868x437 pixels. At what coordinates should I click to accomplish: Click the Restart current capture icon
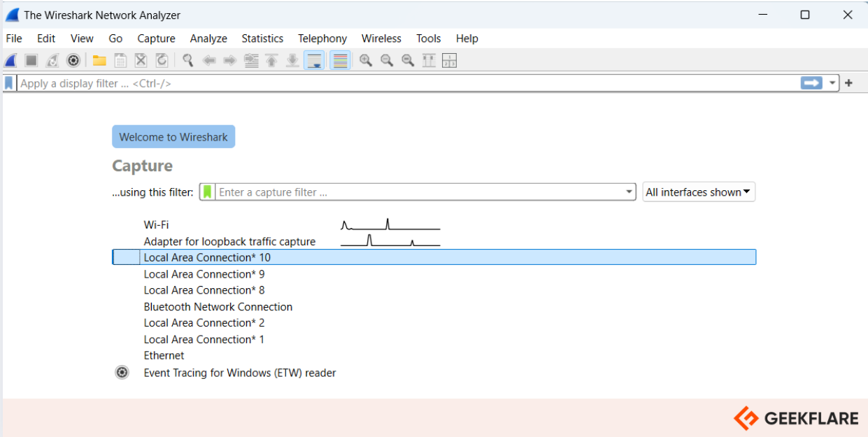[x=51, y=60]
